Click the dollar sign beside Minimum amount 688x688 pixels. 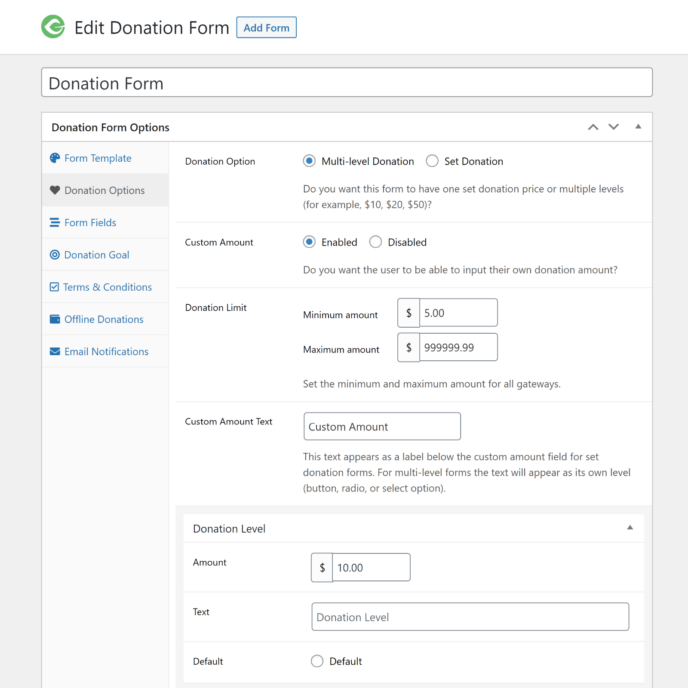pyautogui.click(x=408, y=313)
